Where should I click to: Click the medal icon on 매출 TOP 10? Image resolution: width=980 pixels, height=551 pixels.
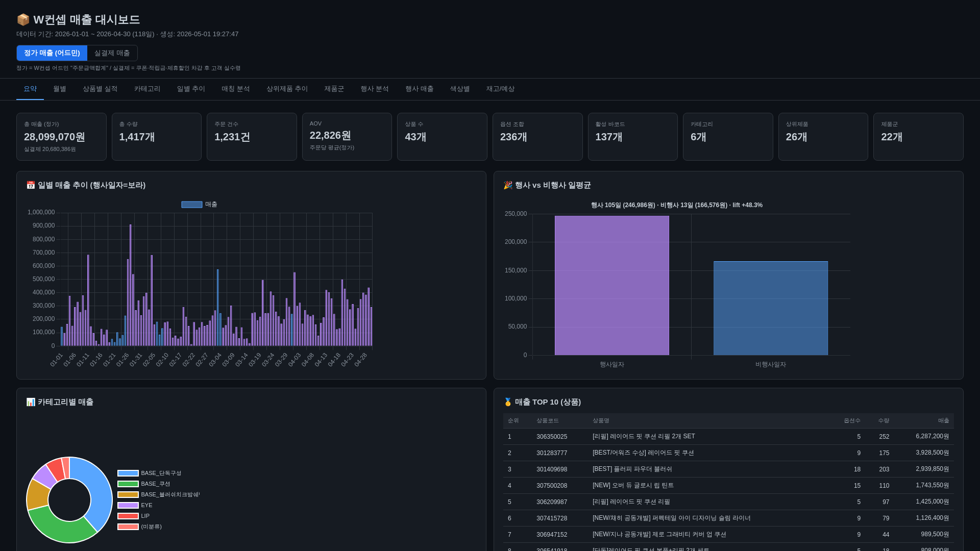point(508,402)
